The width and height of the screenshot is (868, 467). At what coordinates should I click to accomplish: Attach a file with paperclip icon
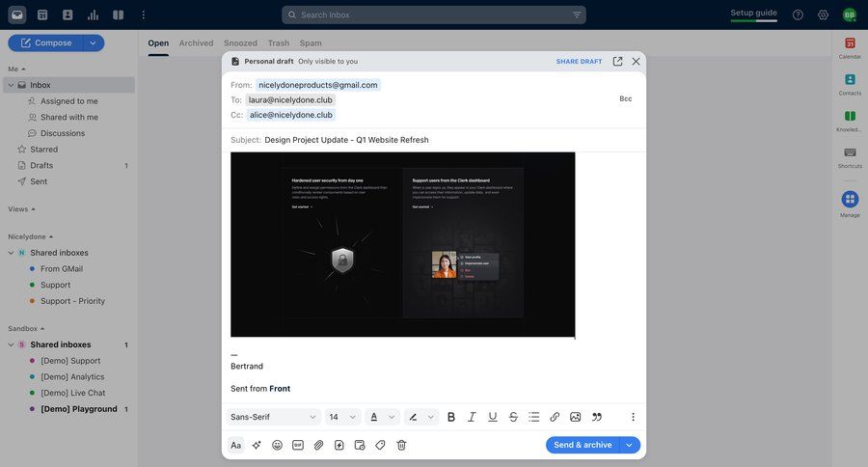pyautogui.click(x=318, y=446)
